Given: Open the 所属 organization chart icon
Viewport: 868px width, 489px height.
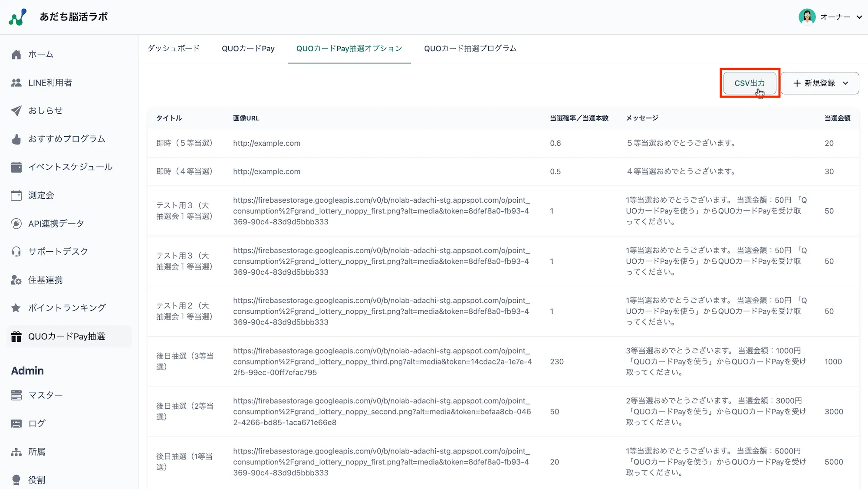Looking at the screenshot, I should point(16,452).
